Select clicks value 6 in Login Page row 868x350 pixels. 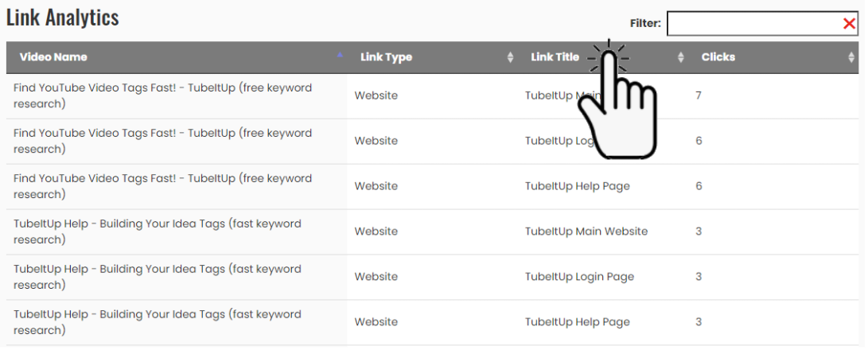(699, 141)
